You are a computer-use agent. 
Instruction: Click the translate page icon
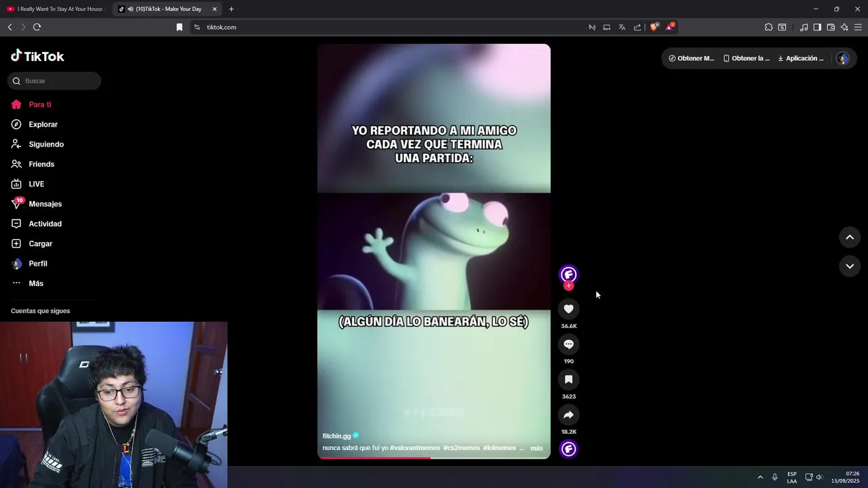[622, 27]
